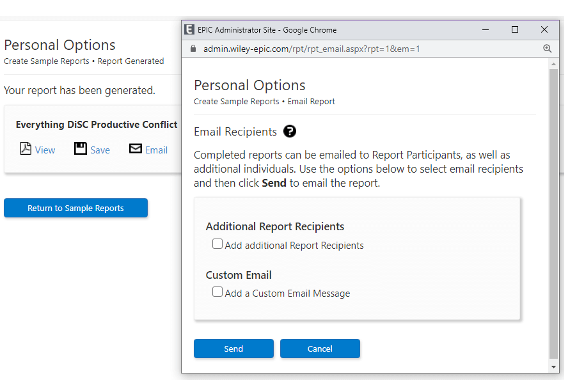The width and height of the screenshot is (577, 392).
Task: Click the envelope Email icon
Action: [136, 148]
